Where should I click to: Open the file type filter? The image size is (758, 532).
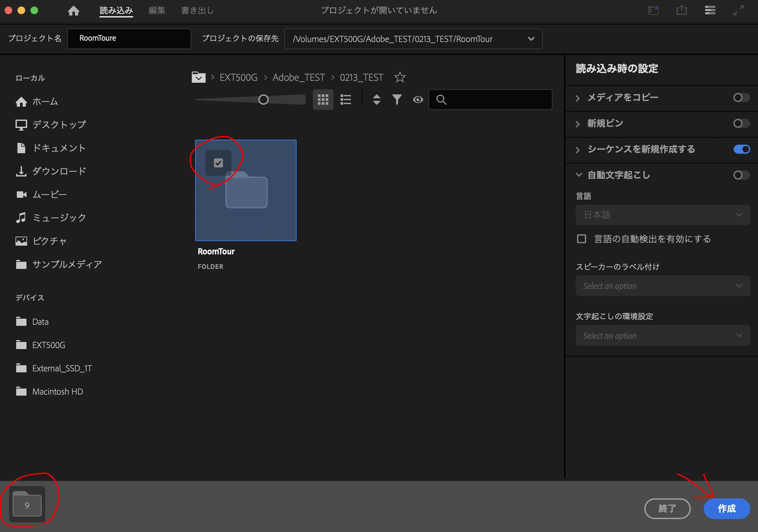tap(397, 100)
